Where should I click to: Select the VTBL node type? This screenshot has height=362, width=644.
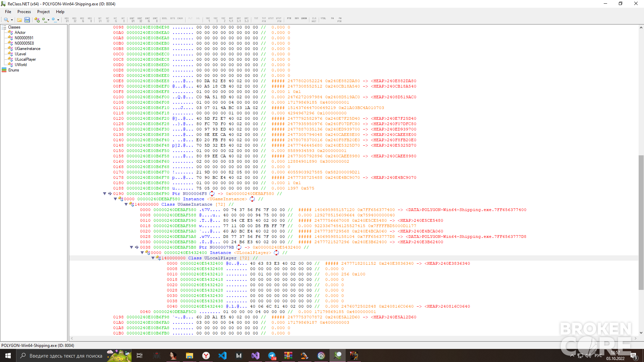coord(323,19)
